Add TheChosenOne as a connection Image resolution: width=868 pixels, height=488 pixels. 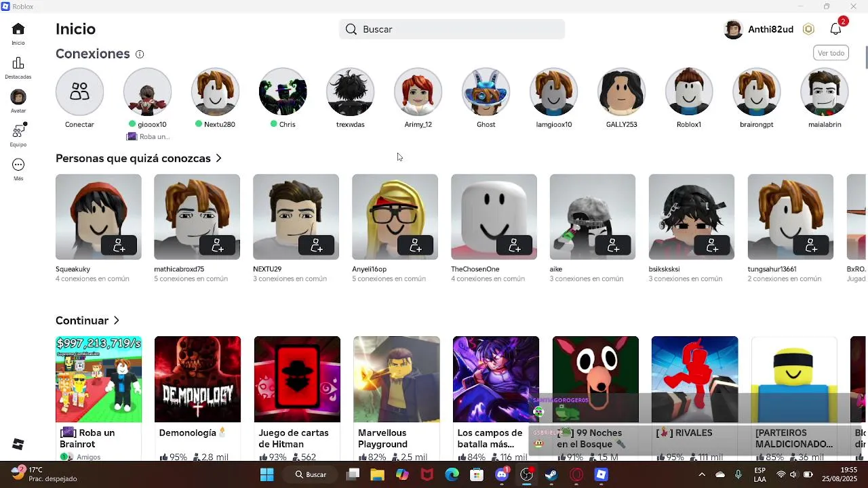[515, 245]
